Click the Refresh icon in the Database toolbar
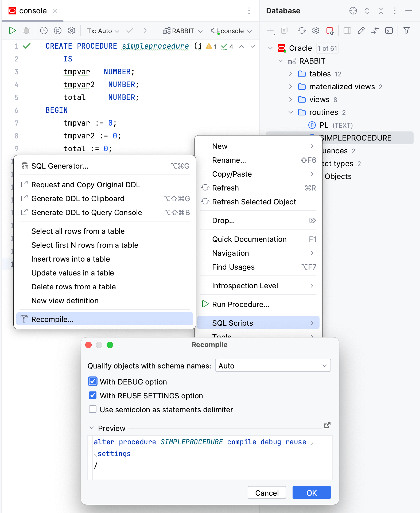420x513 pixels. click(x=302, y=31)
